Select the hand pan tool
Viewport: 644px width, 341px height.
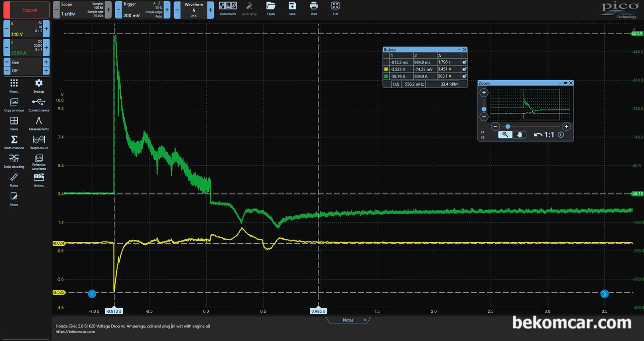[x=519, y=134]
